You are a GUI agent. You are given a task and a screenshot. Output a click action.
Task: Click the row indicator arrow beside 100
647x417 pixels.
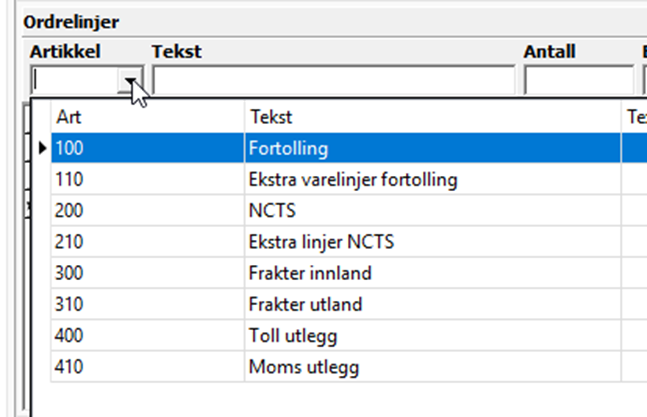pyautogui.click(x=42, y=149)
